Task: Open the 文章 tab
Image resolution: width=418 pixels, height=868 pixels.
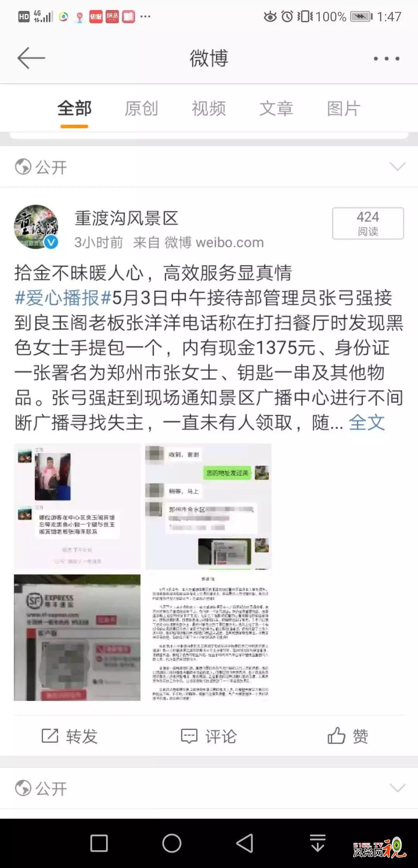Action: tap(276, 108)
